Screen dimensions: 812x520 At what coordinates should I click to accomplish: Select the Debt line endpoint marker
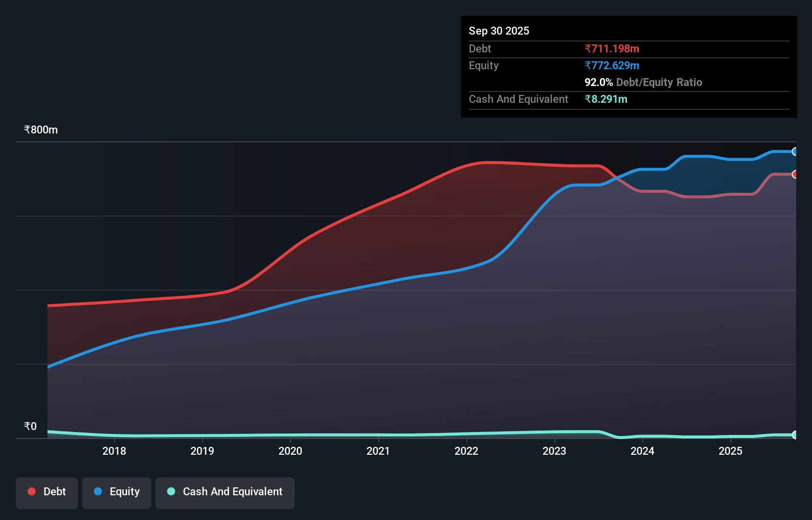[x=795, y=174]
